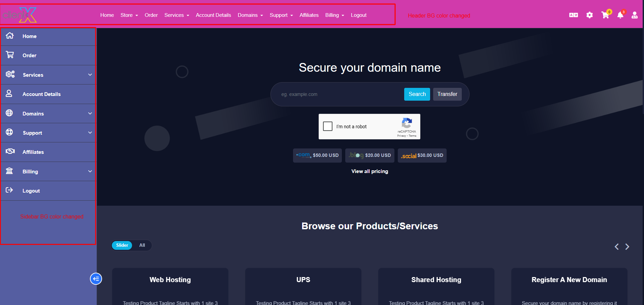Open the user account icon in header

coord(634,15)
